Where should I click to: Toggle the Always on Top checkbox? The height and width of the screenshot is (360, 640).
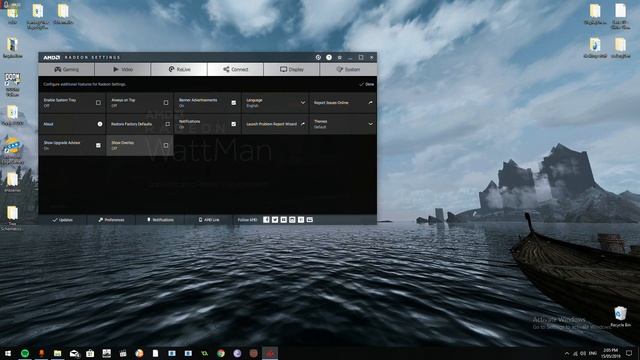pos(166,103)
